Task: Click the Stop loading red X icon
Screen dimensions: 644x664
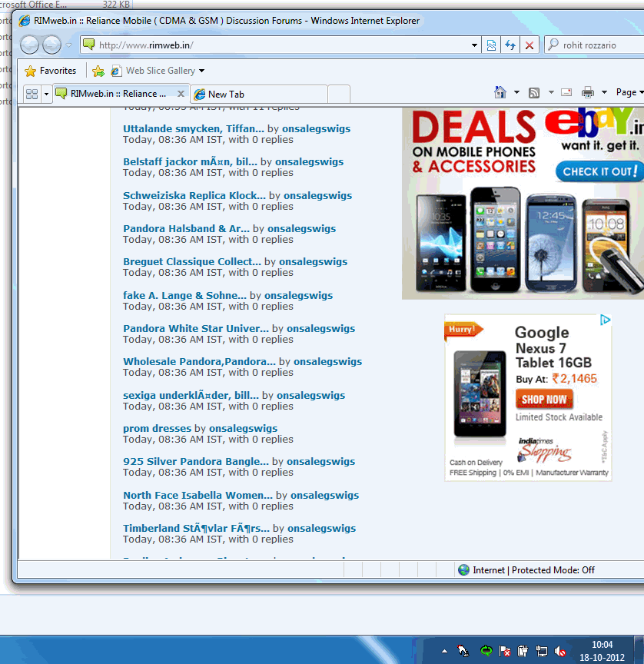Action: 529,45
